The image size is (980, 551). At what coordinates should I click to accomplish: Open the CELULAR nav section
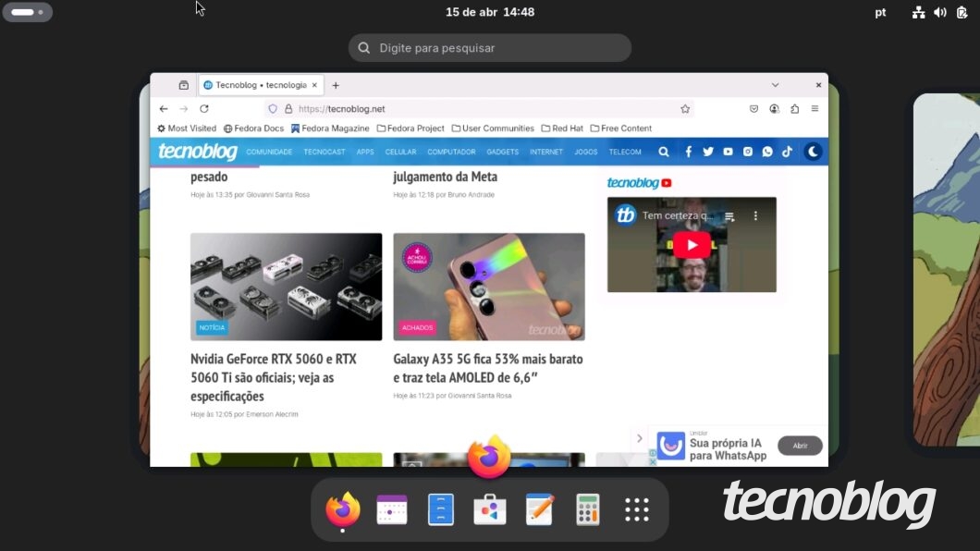pyautogui.click(x=400, y=152)
